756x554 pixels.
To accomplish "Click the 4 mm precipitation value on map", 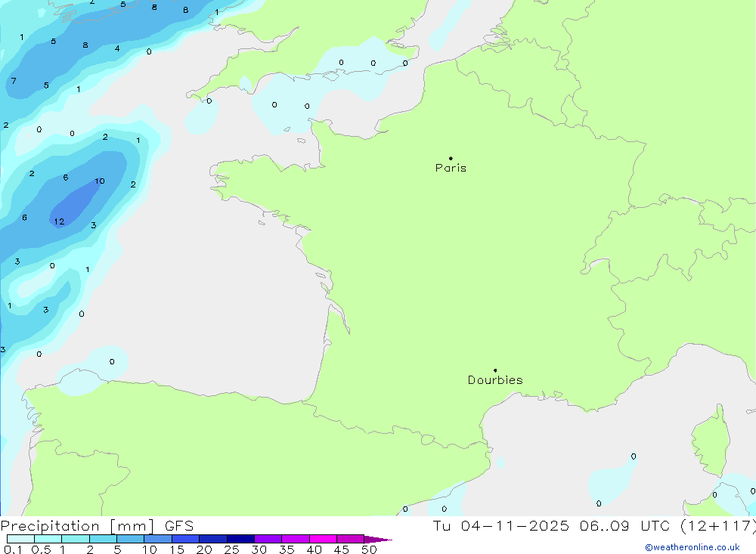I will [117, 48].
